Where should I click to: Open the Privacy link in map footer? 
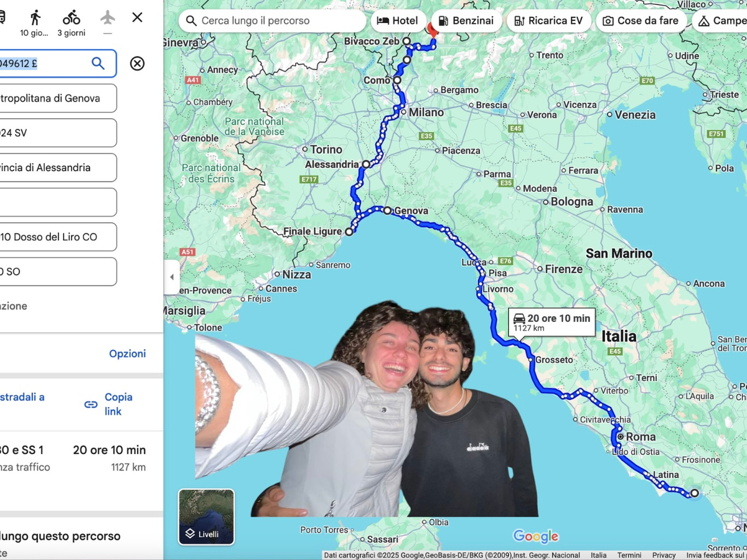coord(664,555)
